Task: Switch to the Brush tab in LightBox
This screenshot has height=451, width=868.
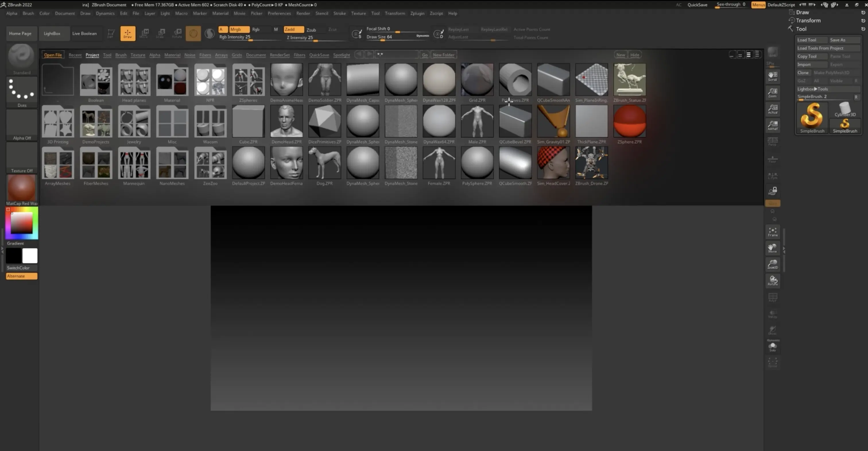Action: click(121, 55)
